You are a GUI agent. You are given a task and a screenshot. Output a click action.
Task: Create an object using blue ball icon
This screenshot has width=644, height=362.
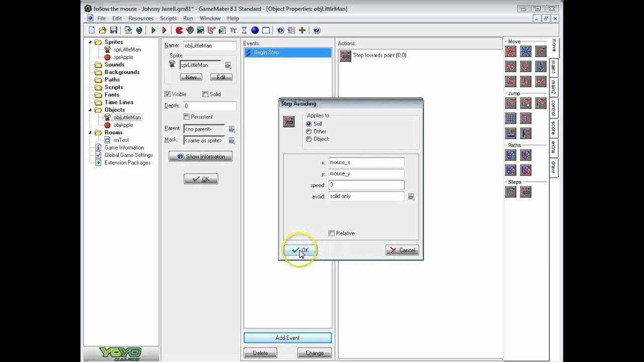coord(255,30)
